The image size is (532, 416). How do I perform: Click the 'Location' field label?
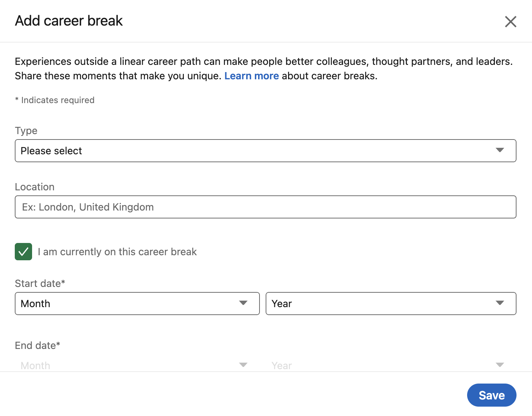point(35,187)
